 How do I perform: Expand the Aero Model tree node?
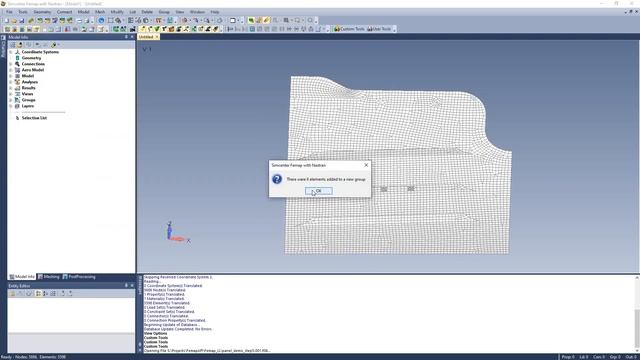pos(11,70)
